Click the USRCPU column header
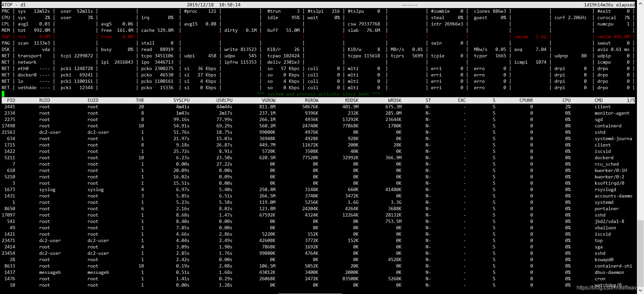The image size is (644, 294). [224, 100]
